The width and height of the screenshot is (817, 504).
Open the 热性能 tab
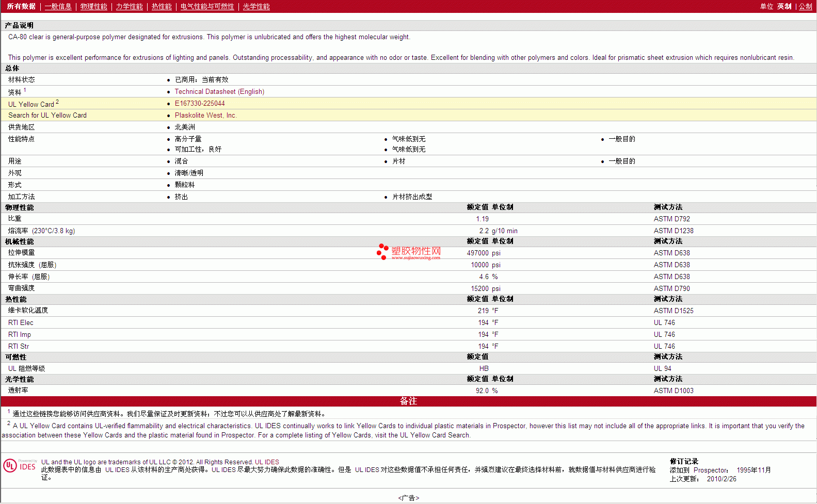click(162, 6)
